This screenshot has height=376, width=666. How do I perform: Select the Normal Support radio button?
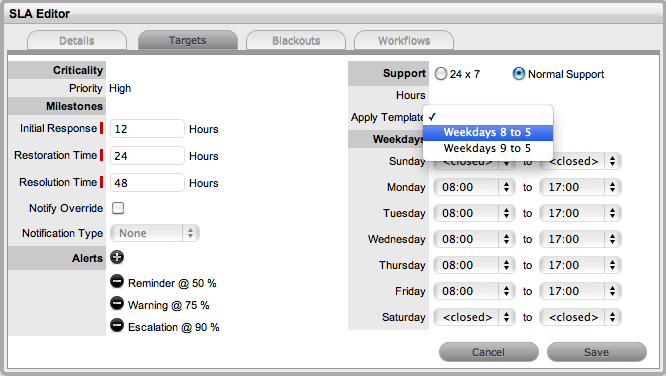pyautogui.click(x=519, y=74)
